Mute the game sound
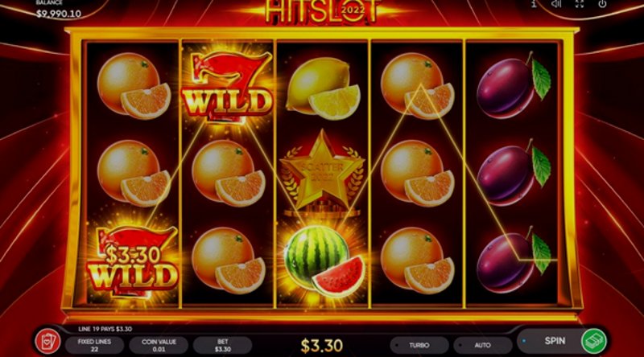This screenshot has width=644, height=357. pos(556,4)
